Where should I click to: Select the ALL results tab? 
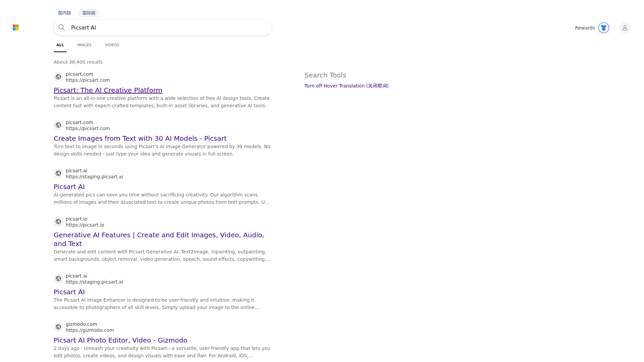60,45
